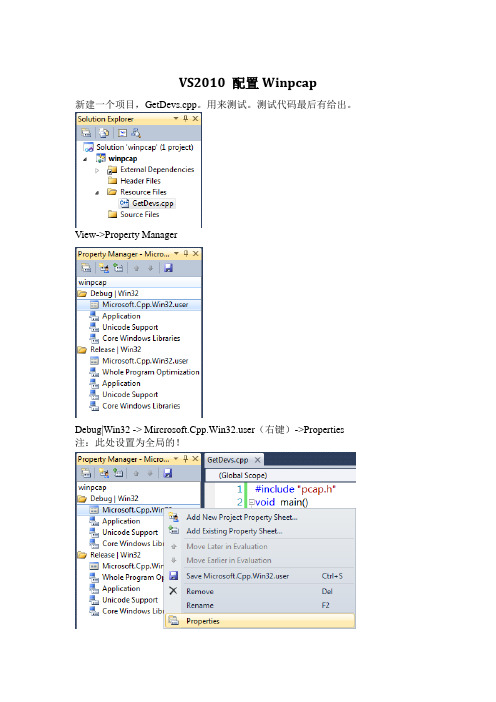Click Save icon in standalone Property Manager toolbar
Viewport: 496px width, 702px height.
168,268
